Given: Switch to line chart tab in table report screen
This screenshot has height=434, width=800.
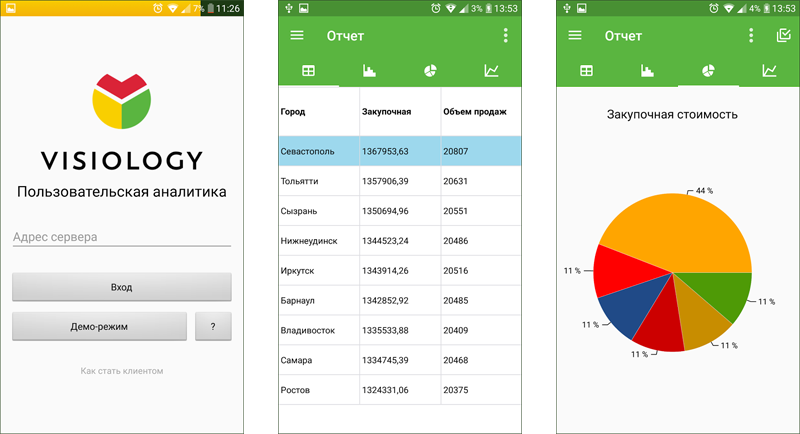Looking at the screenshot, I should (491, 71).
